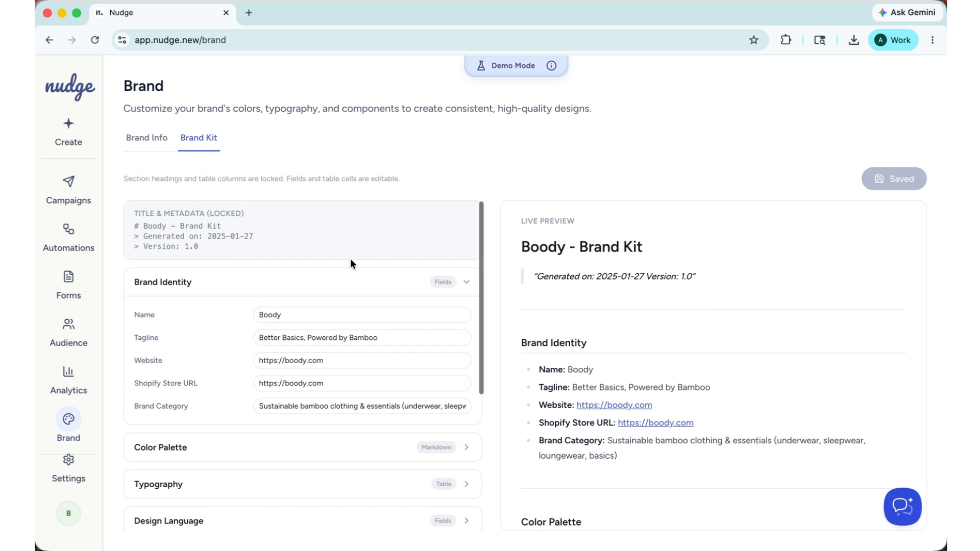Edit the Website input field
The image size is (980, 551).
362,360
